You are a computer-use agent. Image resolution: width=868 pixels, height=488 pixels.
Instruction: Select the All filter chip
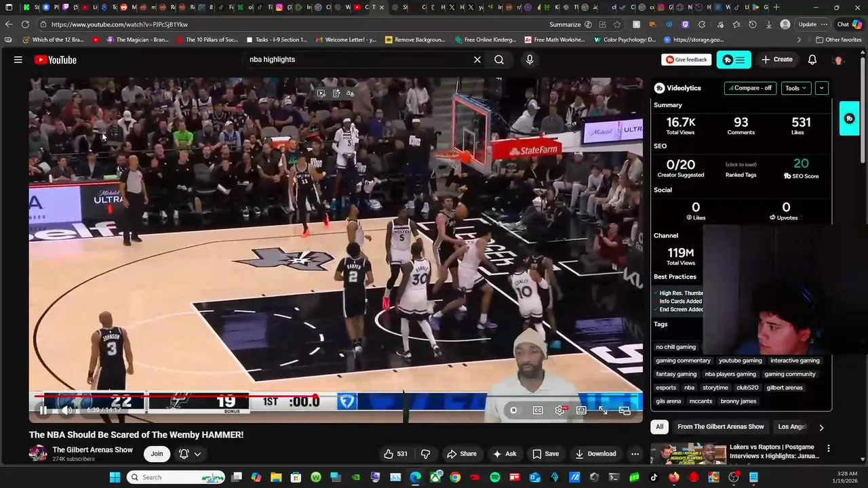click(x=659, y=427)
